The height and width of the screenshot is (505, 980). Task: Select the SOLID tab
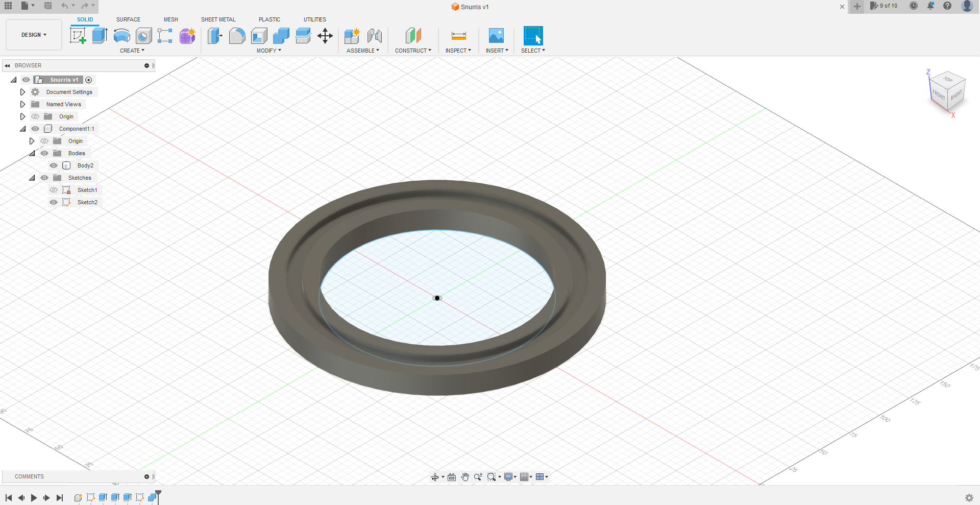coord(85,19)
